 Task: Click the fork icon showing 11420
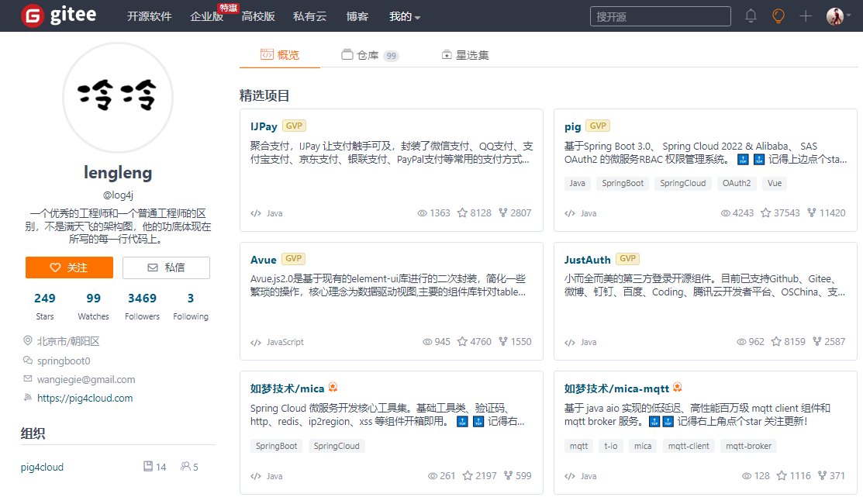click(x=812, y=213)
